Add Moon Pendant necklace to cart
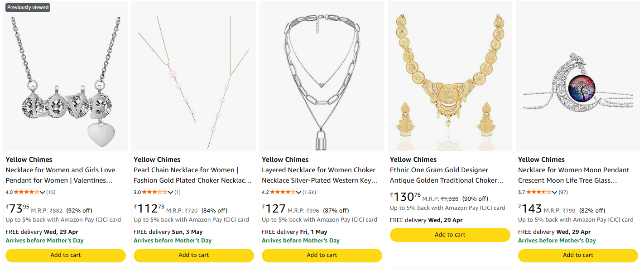 (x=578, y=255)
